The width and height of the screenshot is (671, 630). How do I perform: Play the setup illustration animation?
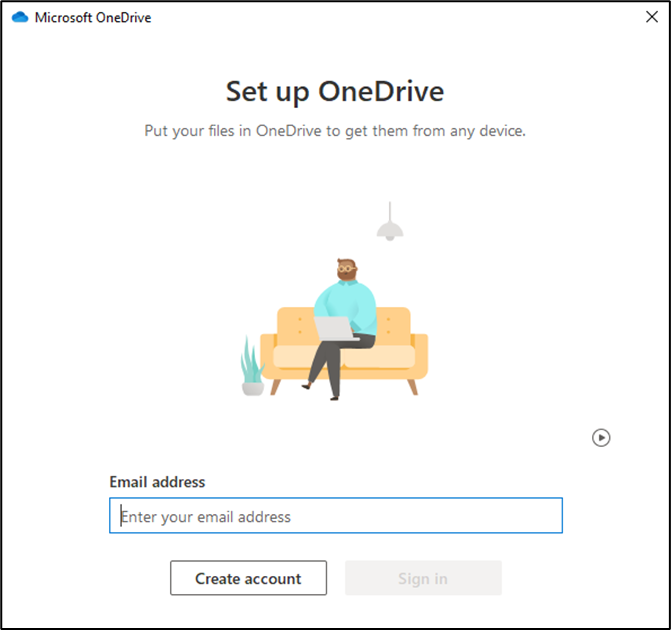coord(601,438)
